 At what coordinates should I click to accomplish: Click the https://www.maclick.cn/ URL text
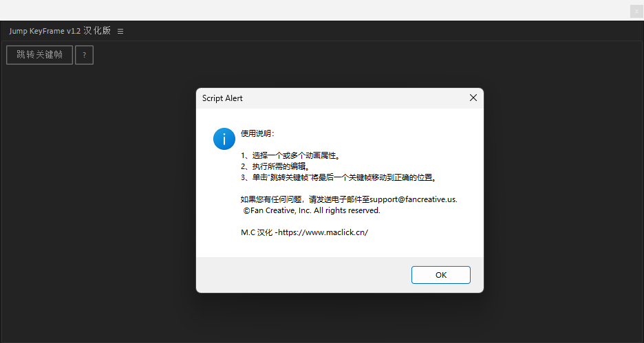click(x=323, y=232)
